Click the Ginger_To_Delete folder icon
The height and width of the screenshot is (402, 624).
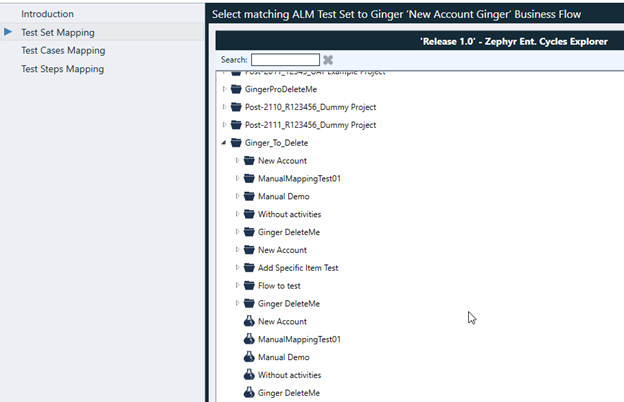[236, 143]
